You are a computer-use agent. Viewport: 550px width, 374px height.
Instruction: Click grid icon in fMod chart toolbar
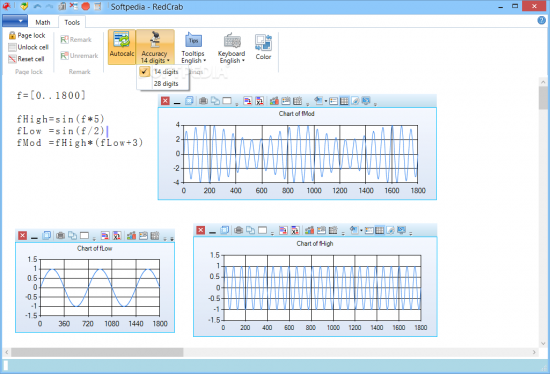(x=344, y=101)
